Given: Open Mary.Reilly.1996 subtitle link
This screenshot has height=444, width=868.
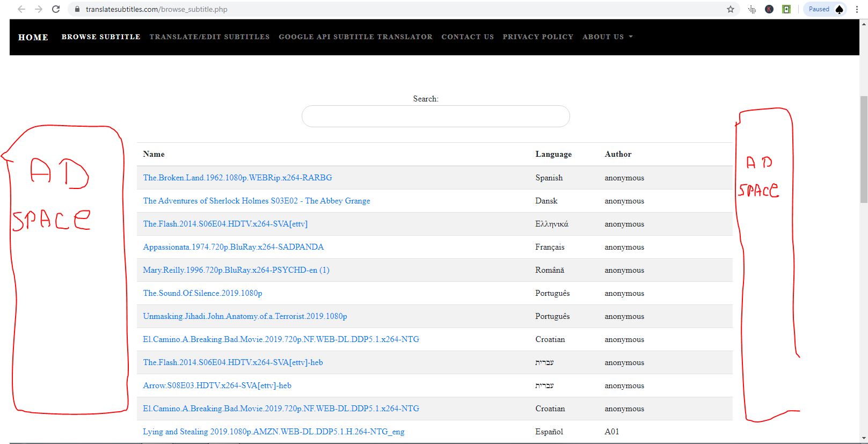Looking at the screenshot, I should tap(236, 270).
